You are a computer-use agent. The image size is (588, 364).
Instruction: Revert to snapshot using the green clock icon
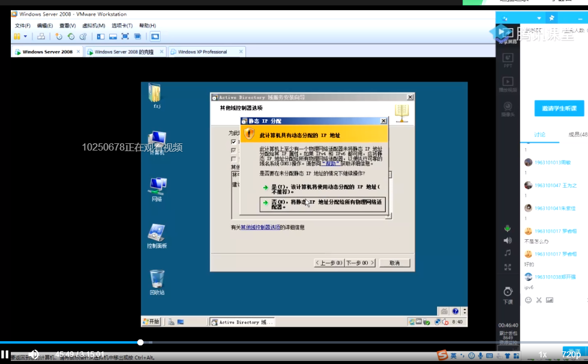pyautogui.click(x=71, y=37)
